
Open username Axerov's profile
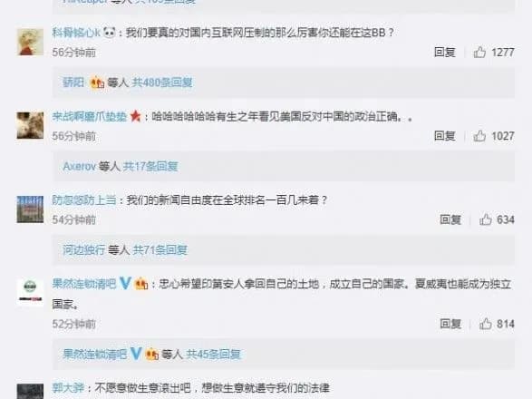80,166
